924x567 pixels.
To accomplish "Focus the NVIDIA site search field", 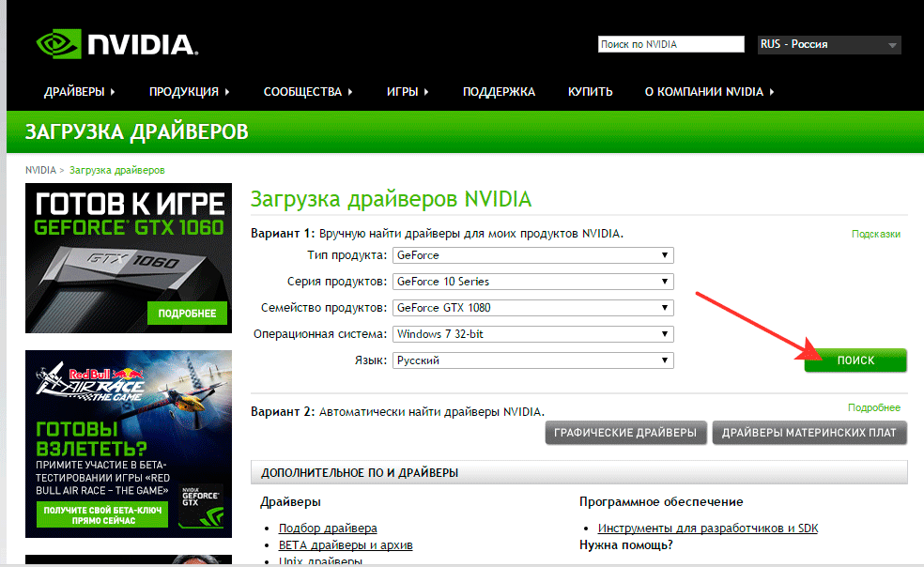I will coord(670,44).
